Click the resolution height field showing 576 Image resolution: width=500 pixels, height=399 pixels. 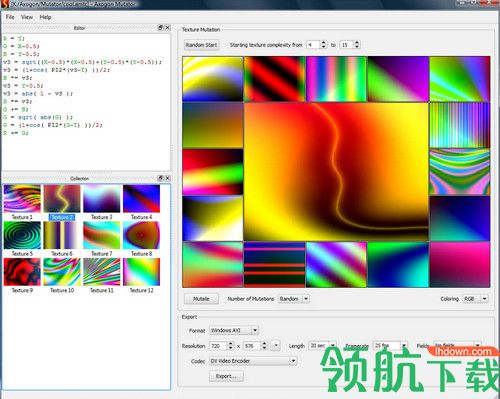click(x=252, y=346)
